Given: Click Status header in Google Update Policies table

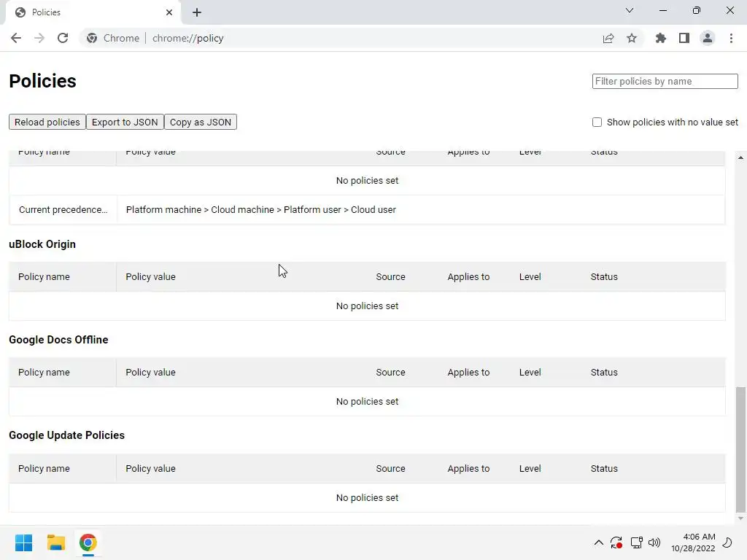Looking at the screenshot, I should coord(604,469).
